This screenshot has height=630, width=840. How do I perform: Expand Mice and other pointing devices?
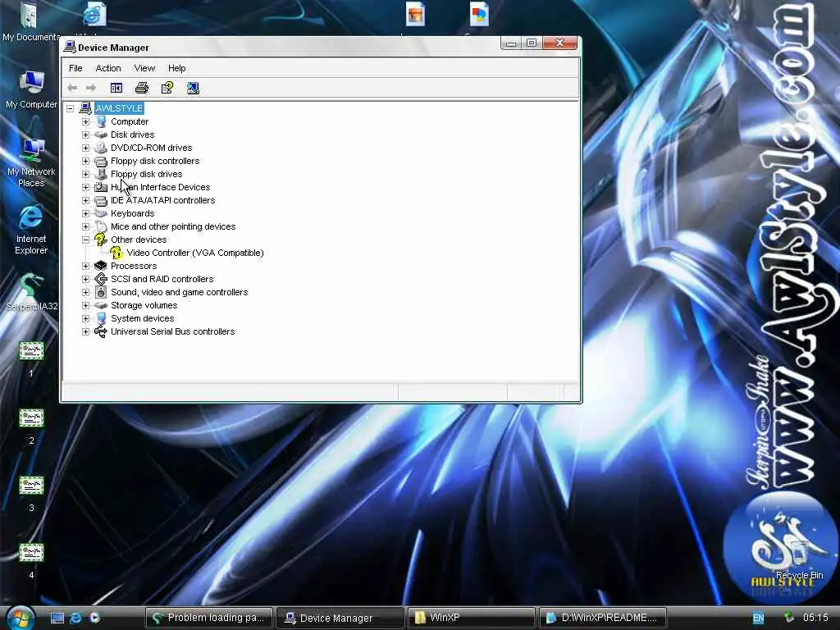pyautogui.click(x=85, y=226)
